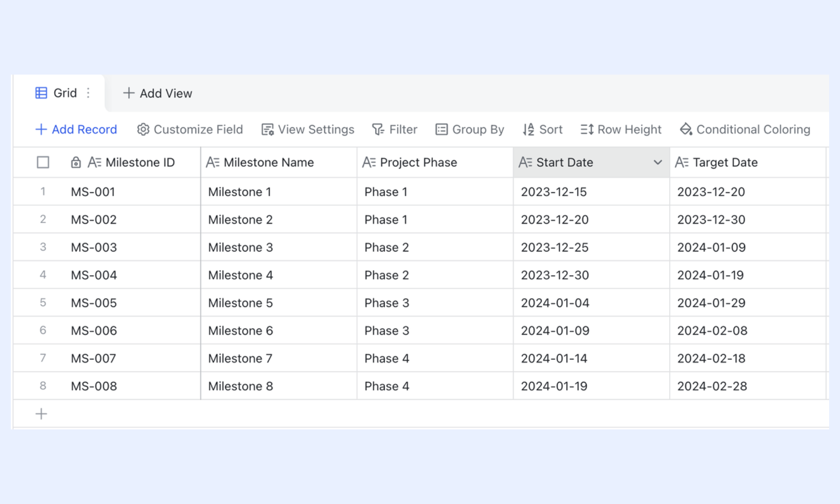The height and width of the screenshot is (504, 840).
Task: Click Phase 2 cell in MS-004 row
Action: (435, 275)
